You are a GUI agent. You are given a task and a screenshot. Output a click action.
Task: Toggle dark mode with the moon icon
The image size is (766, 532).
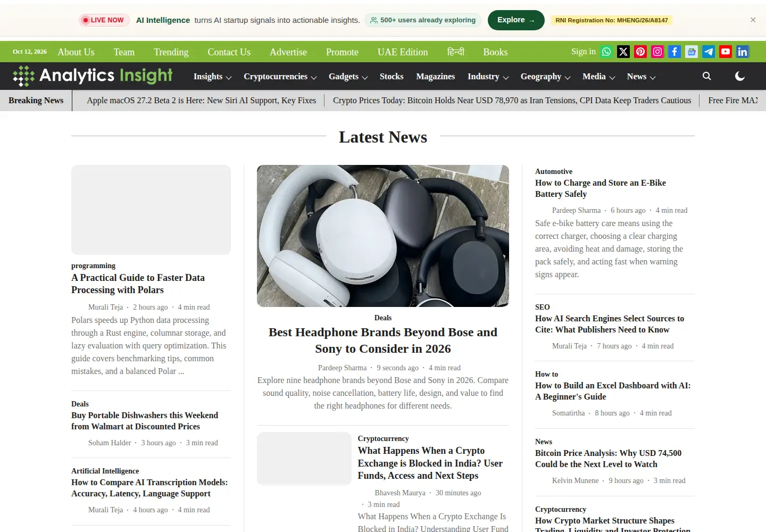pyautogui.click(x=739, y=76)
